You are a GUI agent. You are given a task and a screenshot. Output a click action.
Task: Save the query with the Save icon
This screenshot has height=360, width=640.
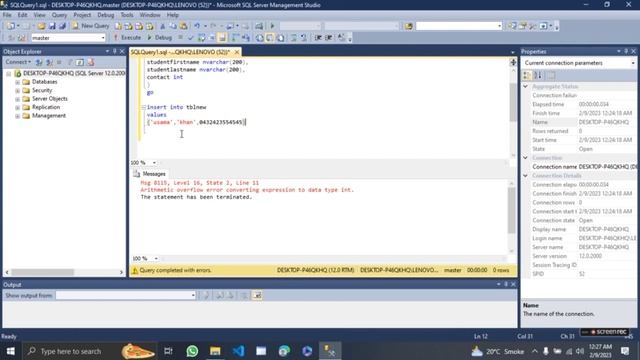click(52, 26)
